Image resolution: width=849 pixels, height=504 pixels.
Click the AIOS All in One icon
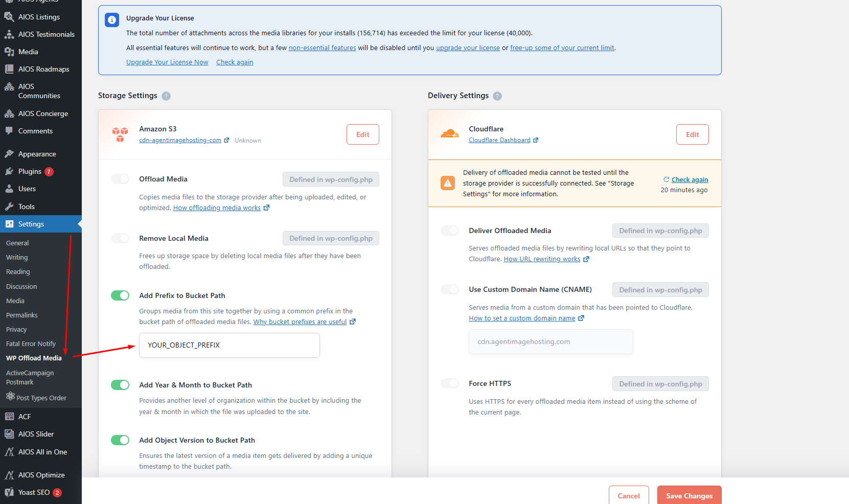pos(9,452)
